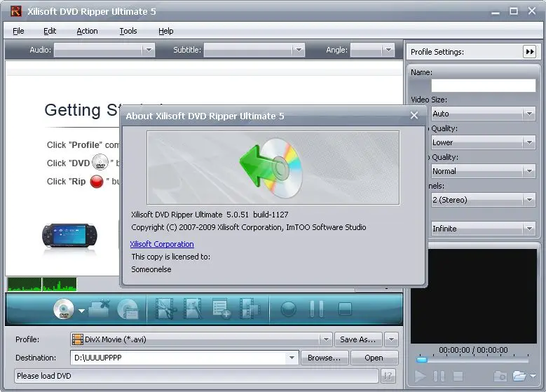
Task: Click the Browse... button
Action: tap(325, 358)
